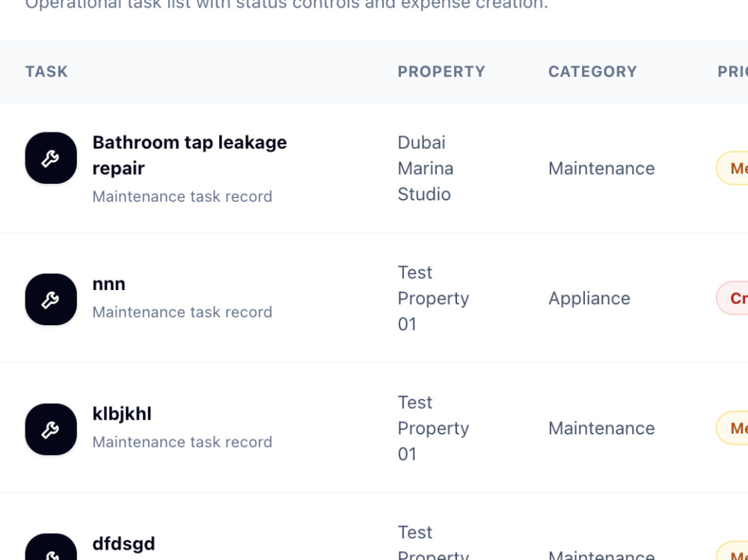The height and width of the screenshot is (560, 748).
Task: Click Maintenance category in the Bathroom tap row
Action: click(601, 168)
